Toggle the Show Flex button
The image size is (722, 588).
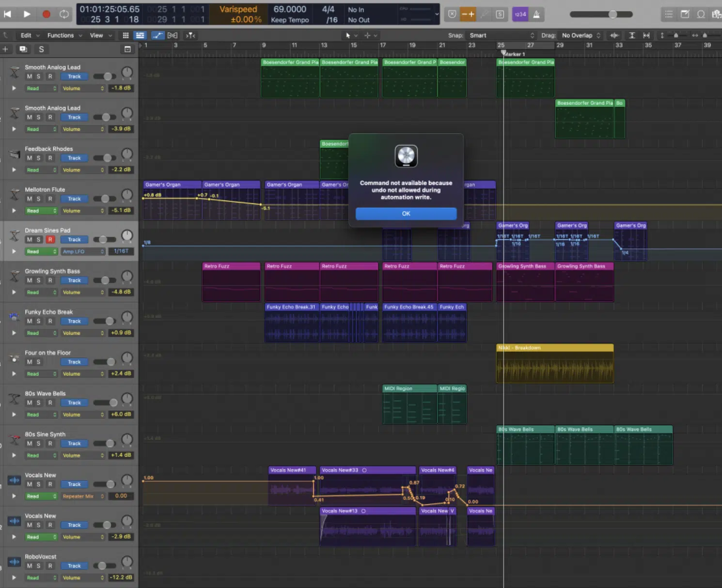click(x=173, y=35)
